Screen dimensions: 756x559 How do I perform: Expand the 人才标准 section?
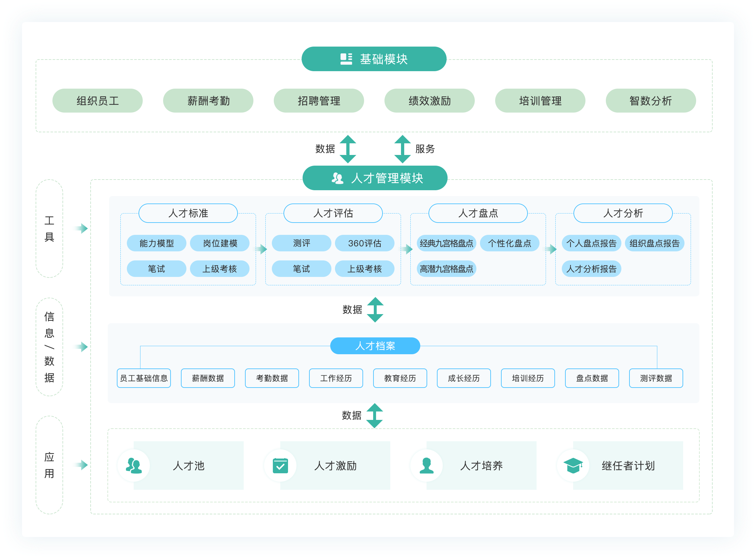tap(188, 213)
